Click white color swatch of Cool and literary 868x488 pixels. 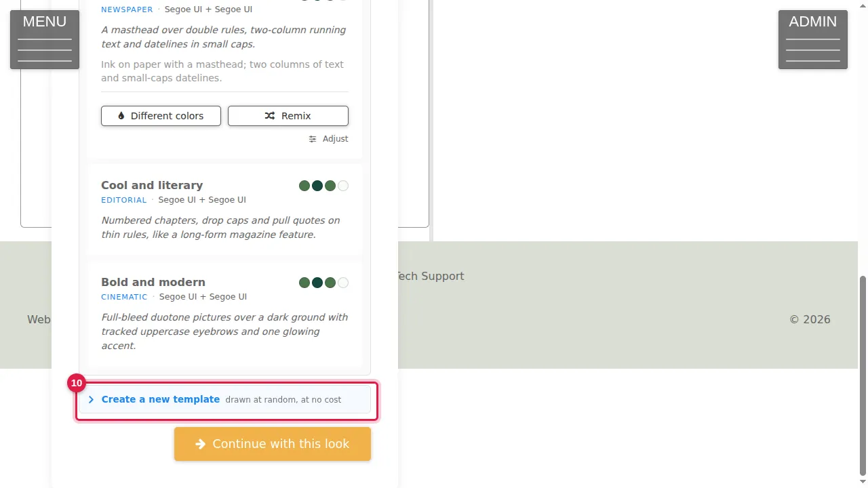point(343,186)
